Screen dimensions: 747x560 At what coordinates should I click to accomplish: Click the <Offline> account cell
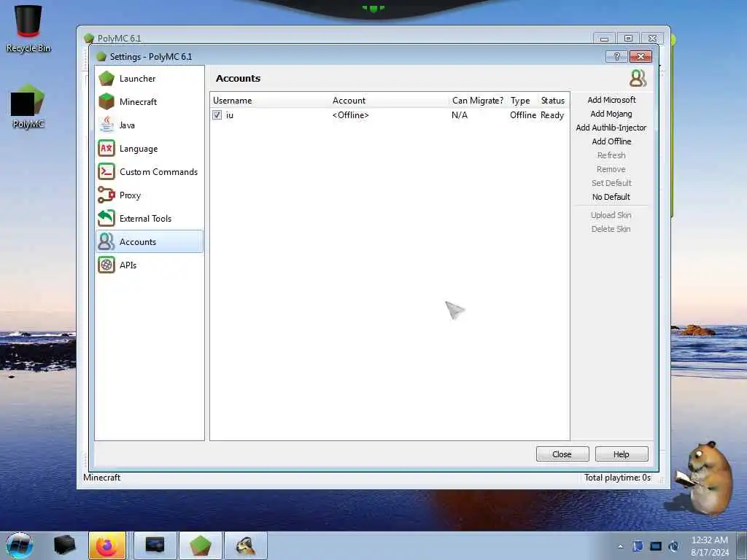[x=351, y=115]
